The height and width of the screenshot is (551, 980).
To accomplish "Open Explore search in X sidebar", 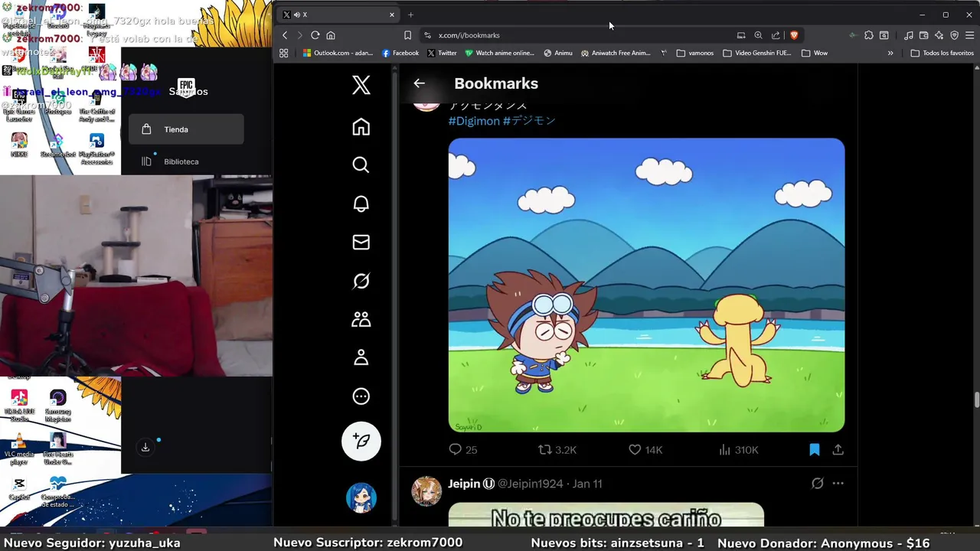I will tap(361, 165).
